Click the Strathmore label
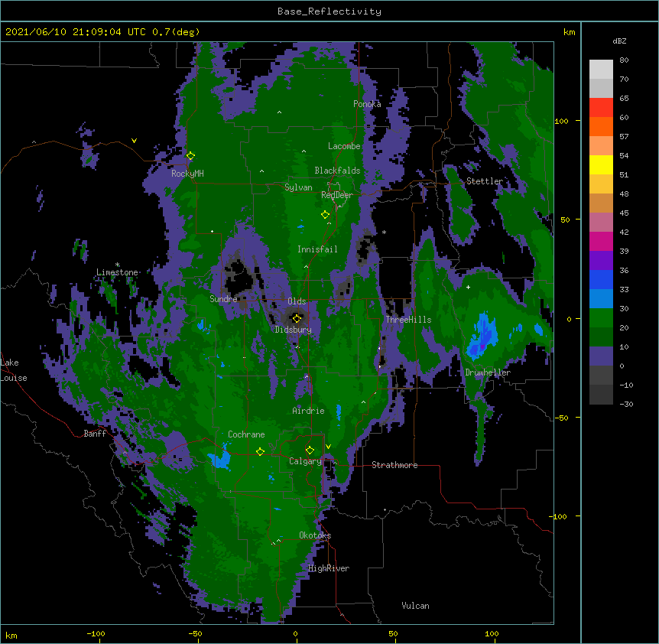The image size is (659, 644). (x=394, y=465)
